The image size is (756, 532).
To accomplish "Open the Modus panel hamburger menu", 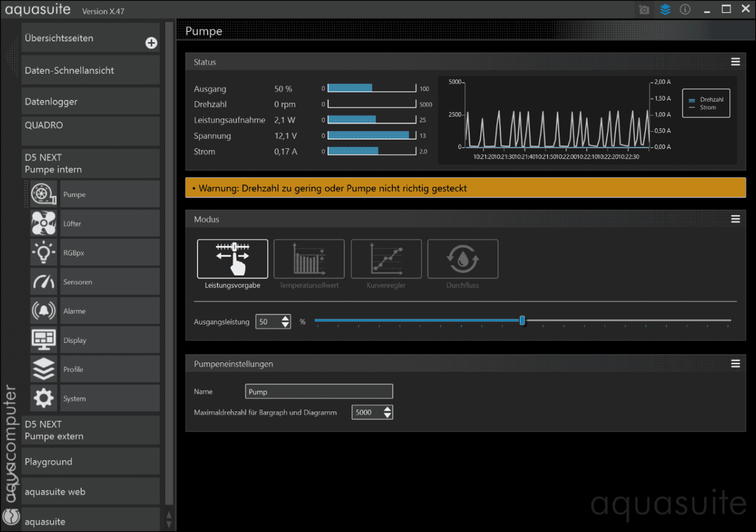I will click(735, 219).
